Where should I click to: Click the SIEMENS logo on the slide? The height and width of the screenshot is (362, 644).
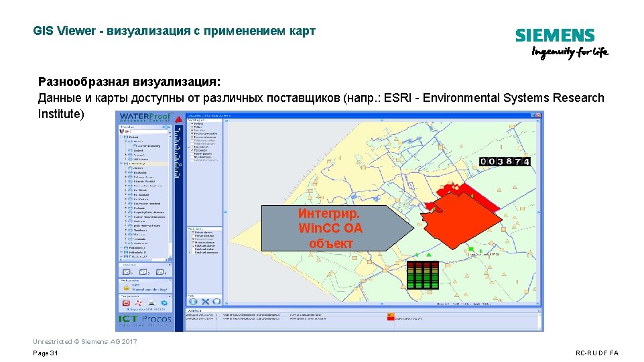point(555,36)
